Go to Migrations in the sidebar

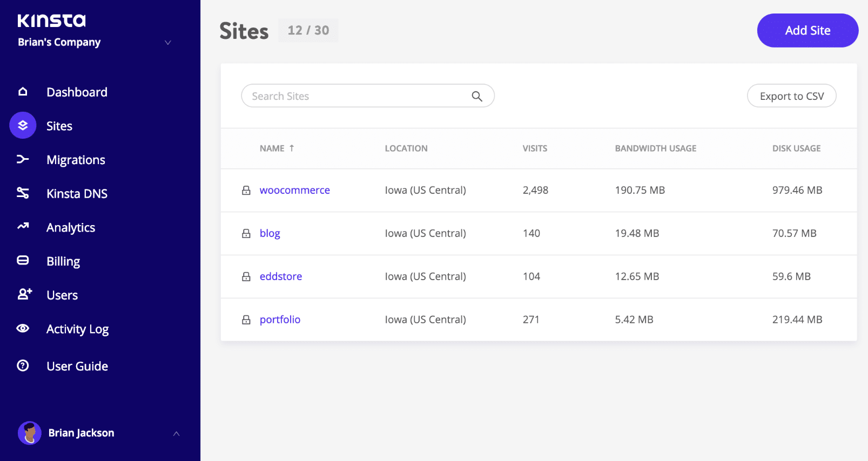76,160
